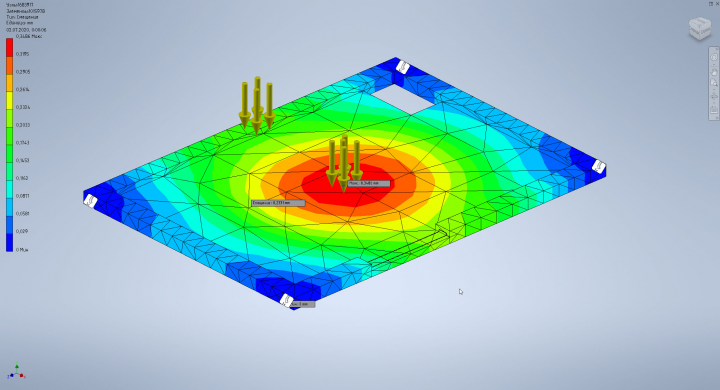Viewport: 720px width, 390px height.
Task: Expand the dropdown arrow below the Orbit tool
Action: tap(714, 103)
